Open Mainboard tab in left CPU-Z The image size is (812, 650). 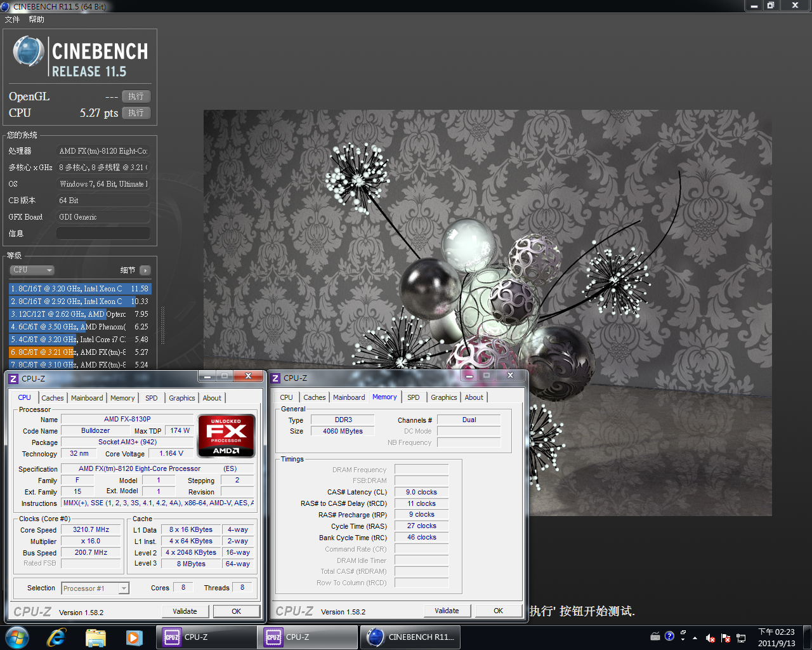[87, 398]
